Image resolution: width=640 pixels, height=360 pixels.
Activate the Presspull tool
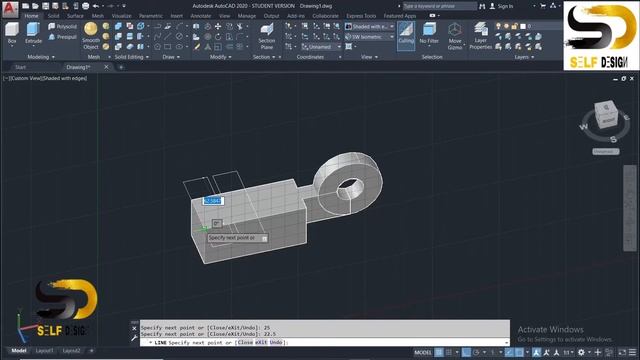(62, 37)
